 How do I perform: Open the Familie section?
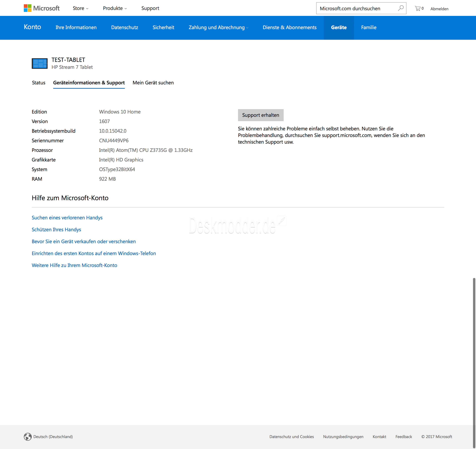point(369,28)
